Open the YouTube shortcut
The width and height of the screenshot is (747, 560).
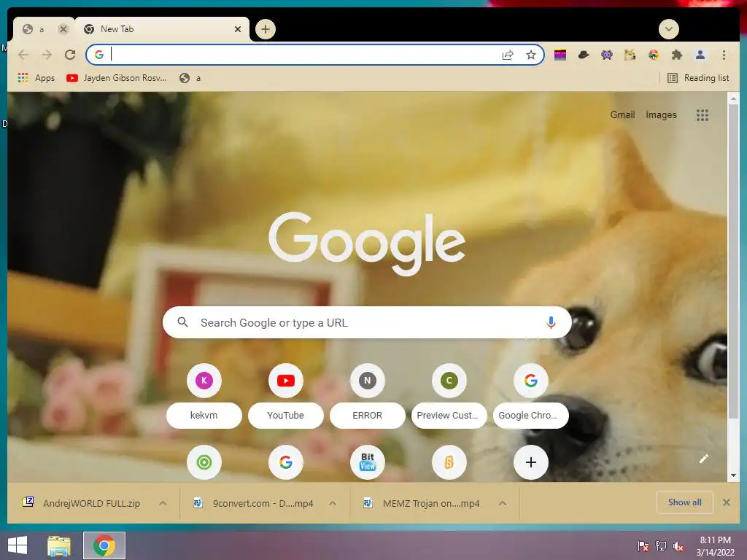(x=286, y=395)
